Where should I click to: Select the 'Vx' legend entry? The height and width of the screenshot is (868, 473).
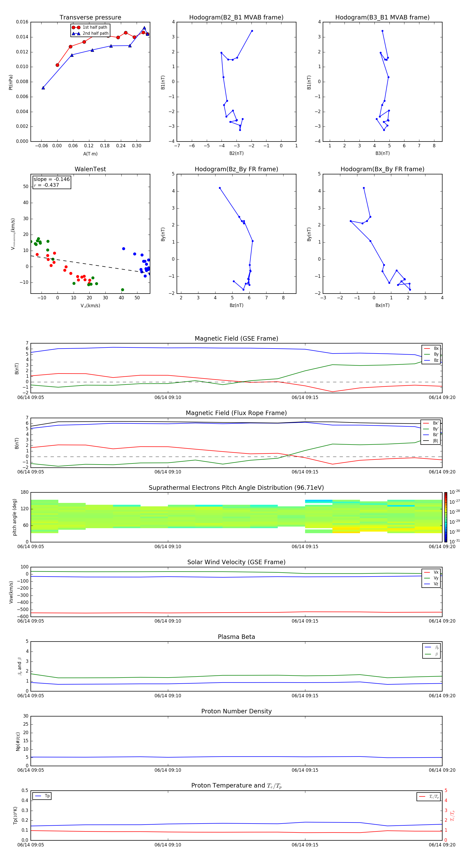click(x=431, y=572)
